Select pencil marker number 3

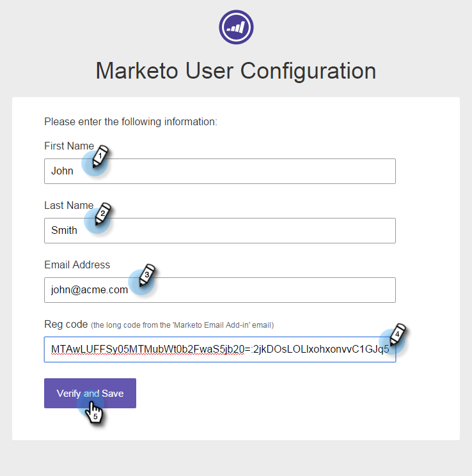click(x=146, y=276)
